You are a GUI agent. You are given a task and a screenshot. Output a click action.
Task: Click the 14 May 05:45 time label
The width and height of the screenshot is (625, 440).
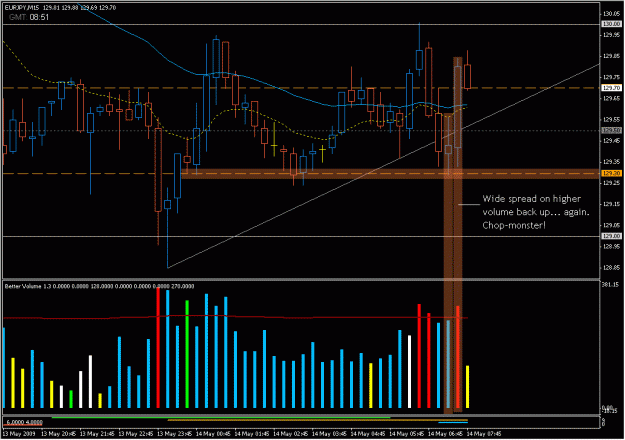click(x=407, y=434)
